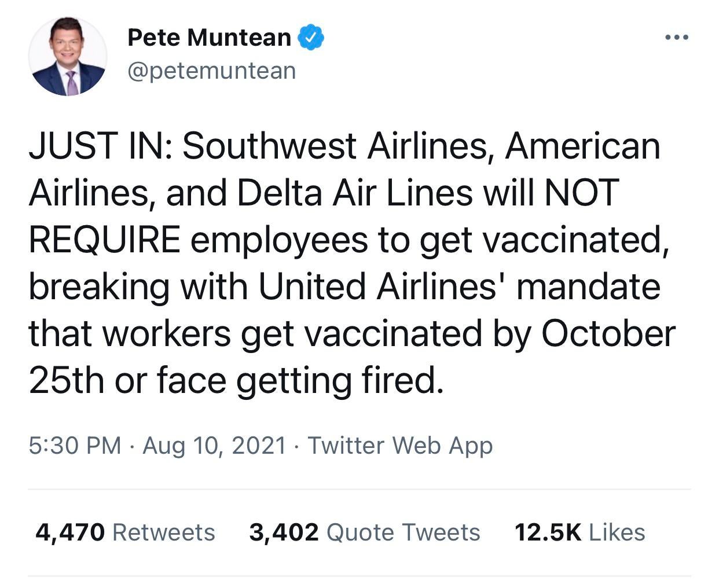Click the capitalized word "REQUIRE"
Image resolution: width=719 pixels, height=588 pixels.
[x=104, y=240]
